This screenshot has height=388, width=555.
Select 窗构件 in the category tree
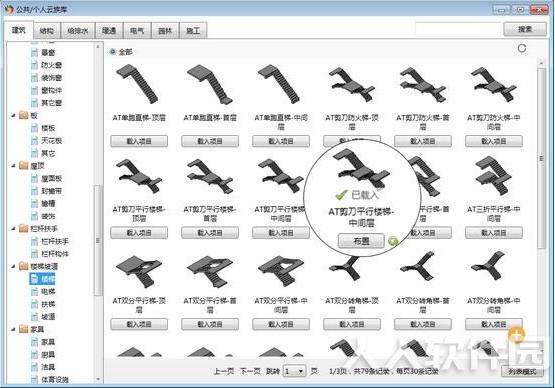[x=51, y=90]
